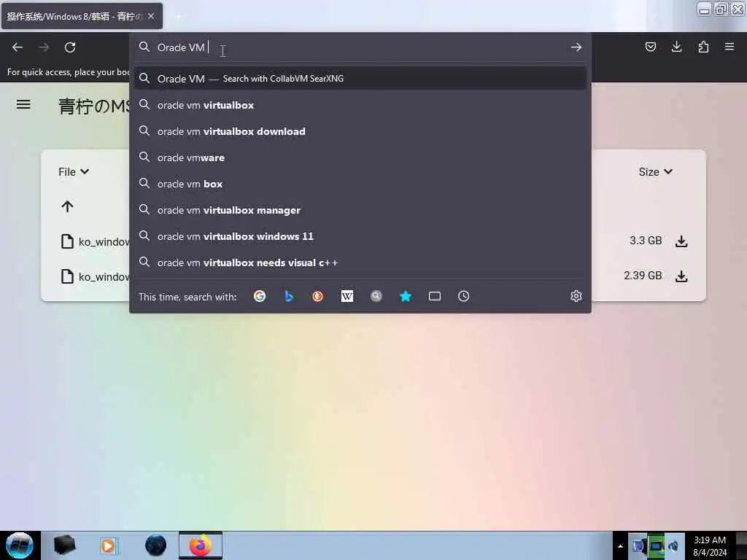
Task: Click the network tray icon
Action: coord(656,546)
